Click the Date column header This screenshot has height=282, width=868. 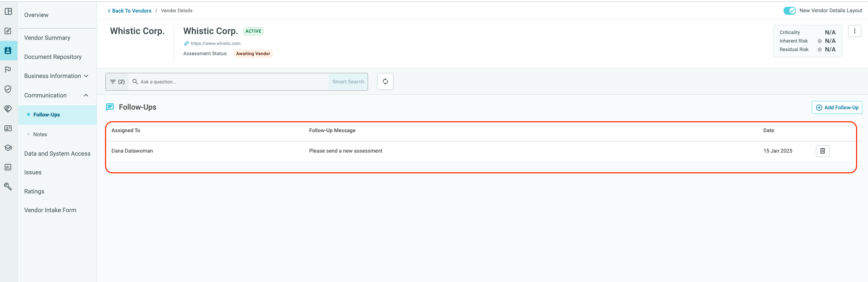[x=769, y=130]
